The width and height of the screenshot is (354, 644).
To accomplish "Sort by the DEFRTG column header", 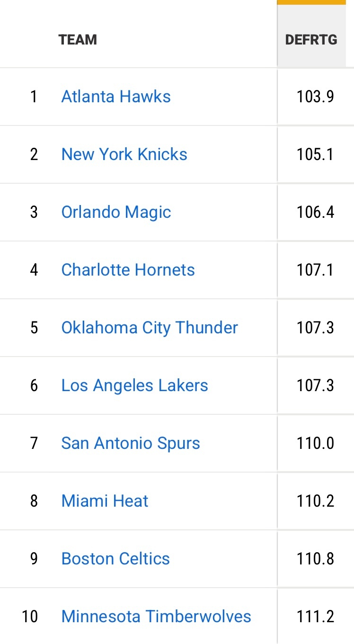I will tap(311, 39).
